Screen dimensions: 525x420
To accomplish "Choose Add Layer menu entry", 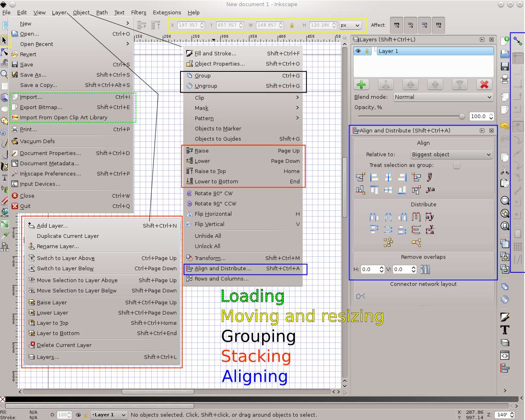I will click(103, 226).
